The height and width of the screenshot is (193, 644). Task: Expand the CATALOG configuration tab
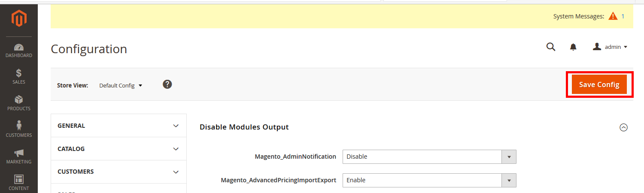coord(118,149)
